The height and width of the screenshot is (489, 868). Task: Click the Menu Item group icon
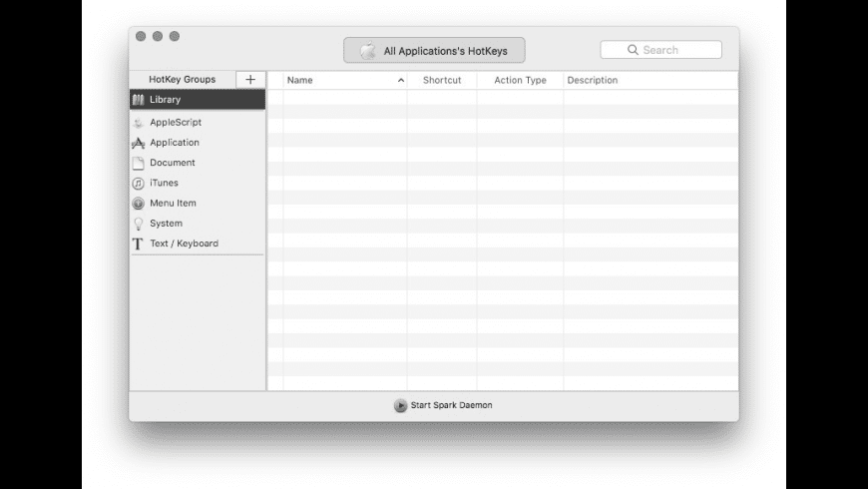click(x=139, y=204)
